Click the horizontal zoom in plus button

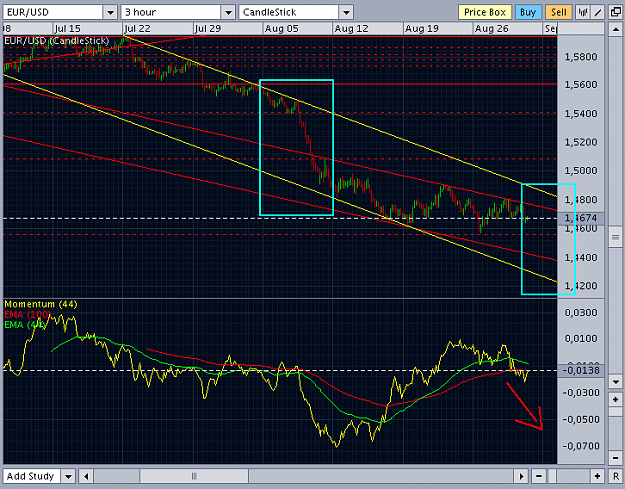[597, 476]
